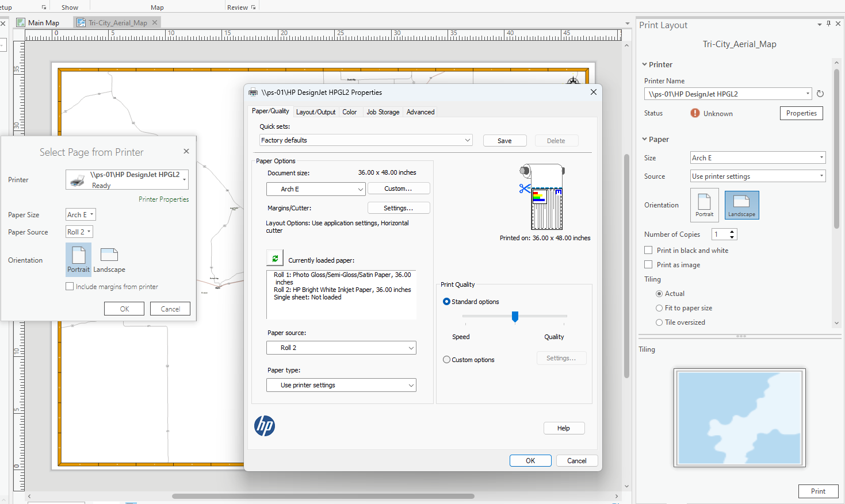Click Help in printer properties dialog
This screenshot has height=504, width=845.
[x=564, y=428]
